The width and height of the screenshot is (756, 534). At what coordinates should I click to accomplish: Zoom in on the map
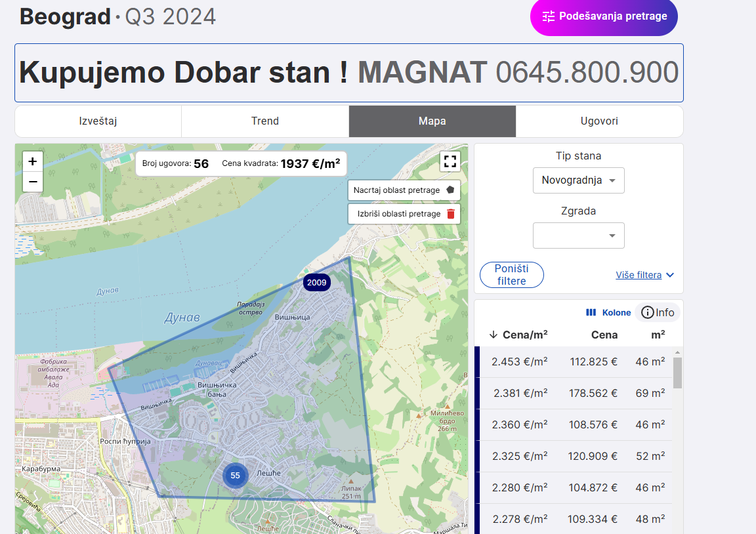click(33, 161)
